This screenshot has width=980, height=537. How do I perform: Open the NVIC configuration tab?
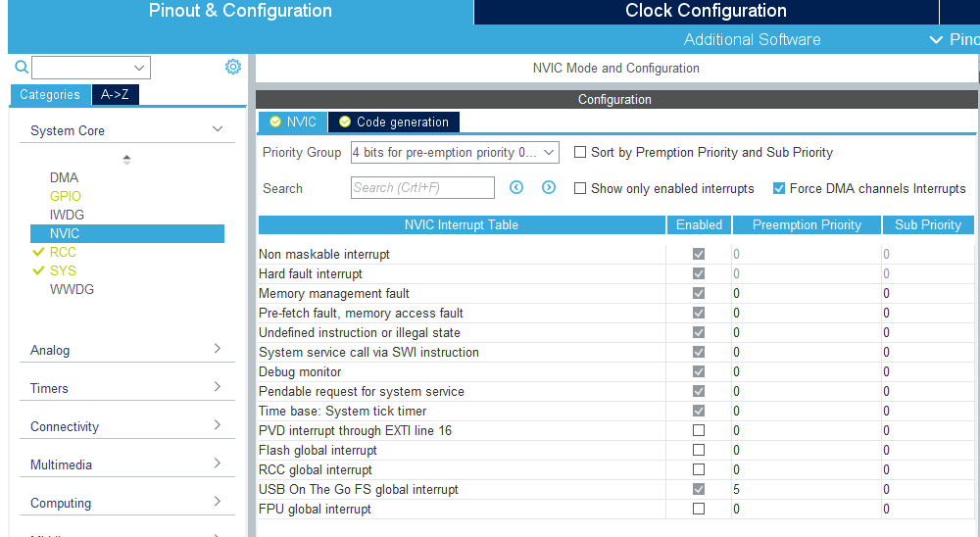pyautogui.click(x=292, y=122)
